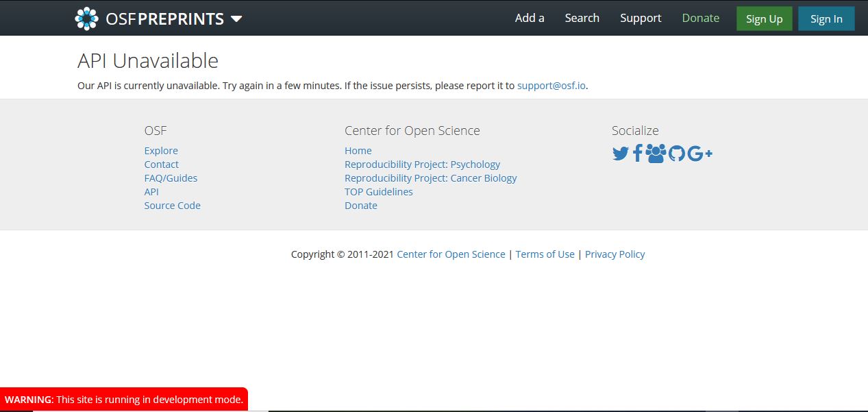Click the 'Socialize' footer heading
This screenshot has height=412, width=868.
pos(635,130)
